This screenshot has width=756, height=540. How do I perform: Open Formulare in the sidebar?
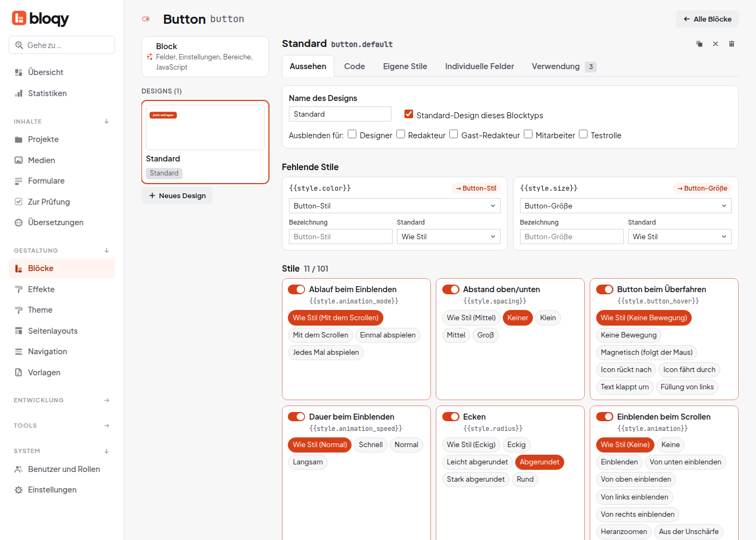point(62,181)
